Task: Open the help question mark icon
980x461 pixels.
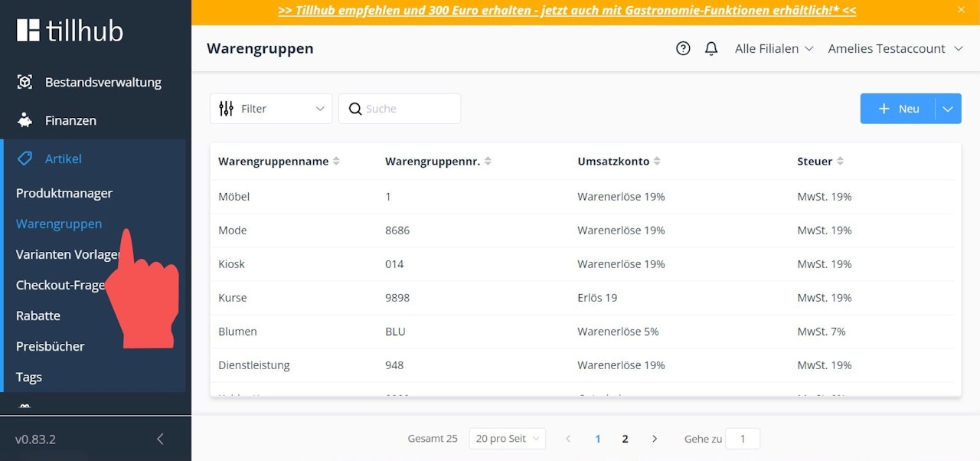Action: pos(683,47)
